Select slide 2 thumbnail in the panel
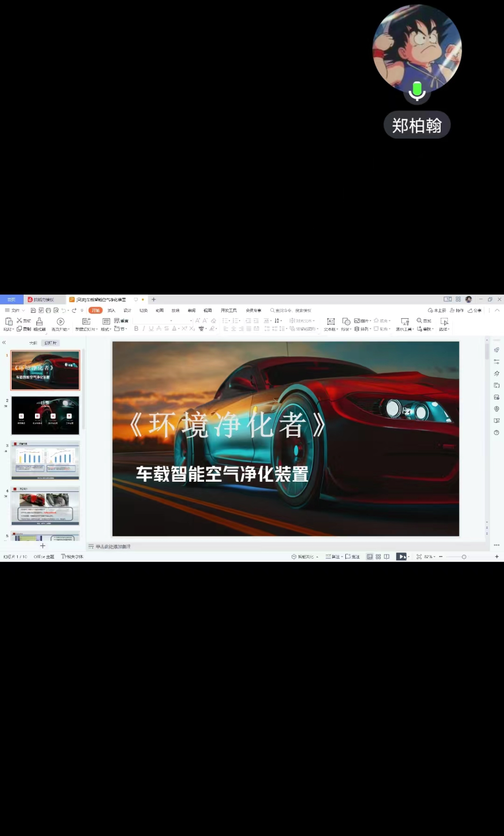This screenshot has height=836, width=504. pyautogui.click(x=45, y=416)
